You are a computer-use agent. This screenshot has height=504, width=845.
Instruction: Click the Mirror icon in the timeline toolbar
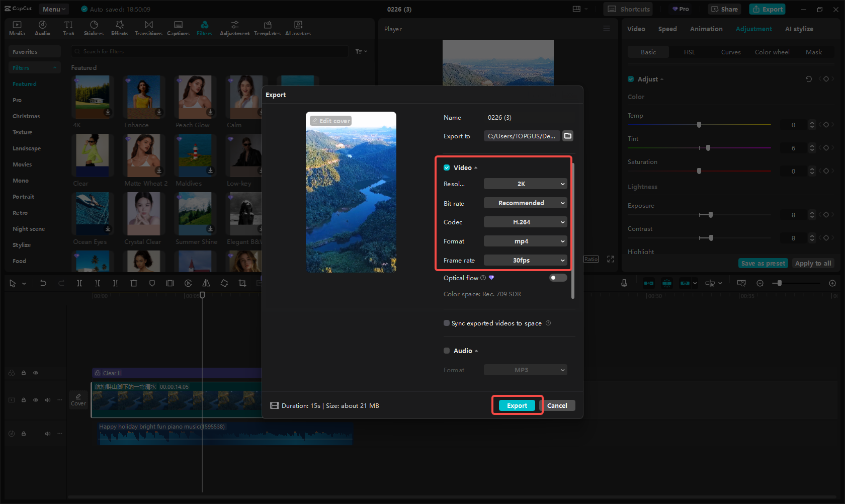point(206,283)
